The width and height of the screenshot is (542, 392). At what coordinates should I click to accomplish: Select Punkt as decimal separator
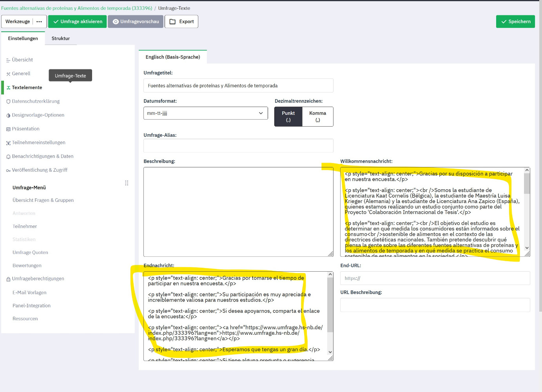coord(288,116)
